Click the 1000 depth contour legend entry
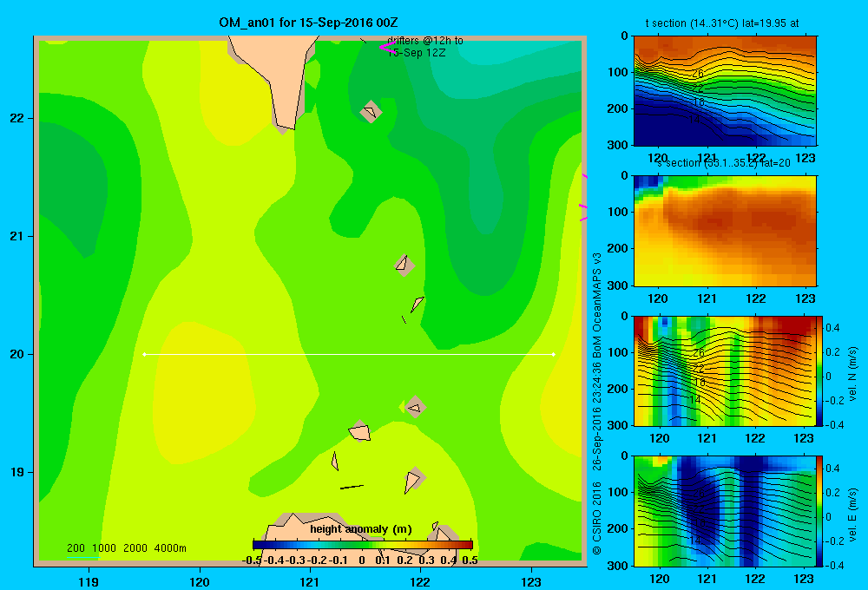 point(104,548)
